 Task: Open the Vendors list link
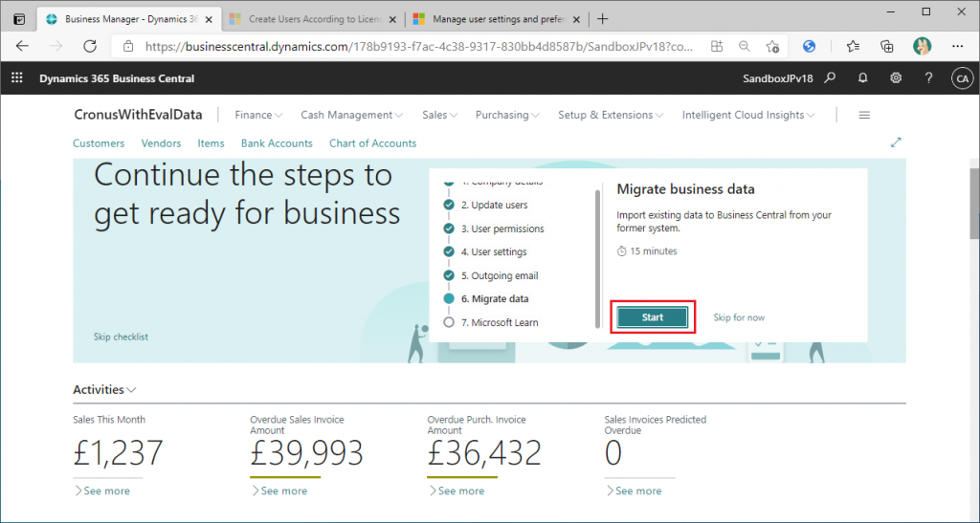[161, 142]
